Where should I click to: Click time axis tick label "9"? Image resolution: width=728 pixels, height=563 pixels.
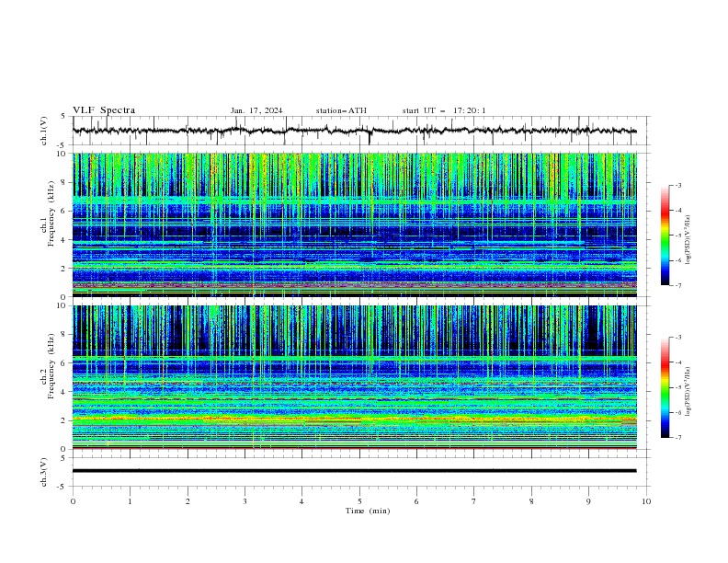tap(588, 501)
